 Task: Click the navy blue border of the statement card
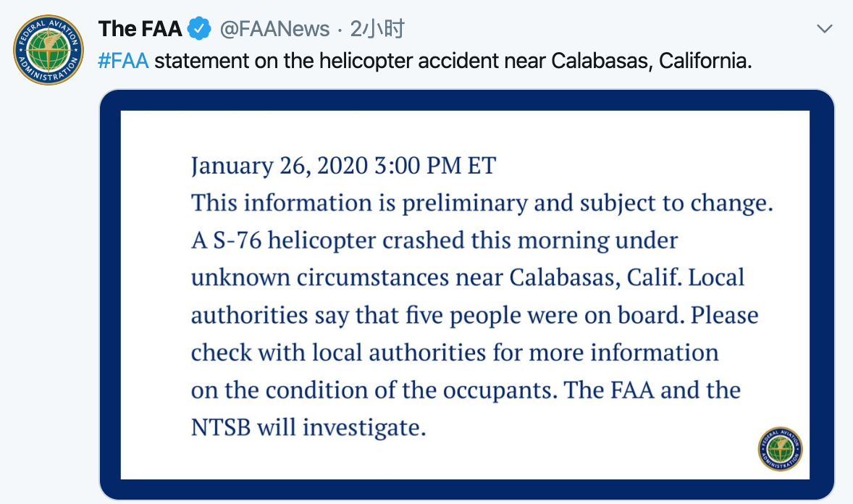(109, 290)
